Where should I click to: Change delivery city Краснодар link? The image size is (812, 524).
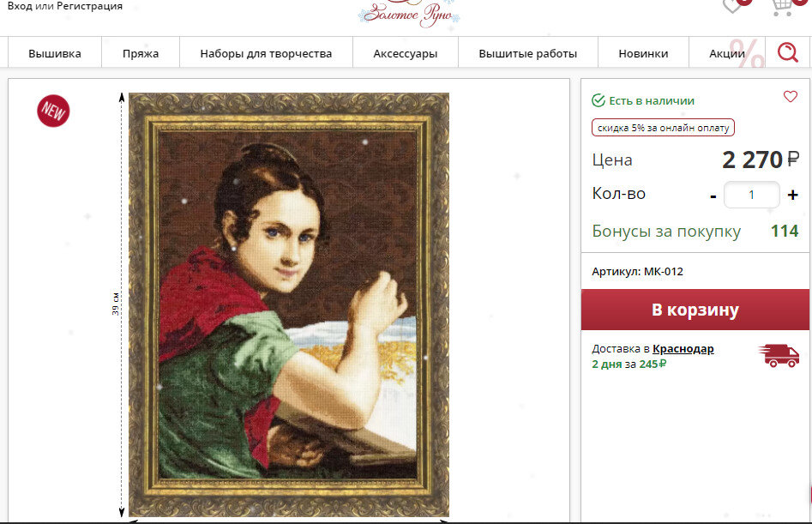tap(683, 349)
